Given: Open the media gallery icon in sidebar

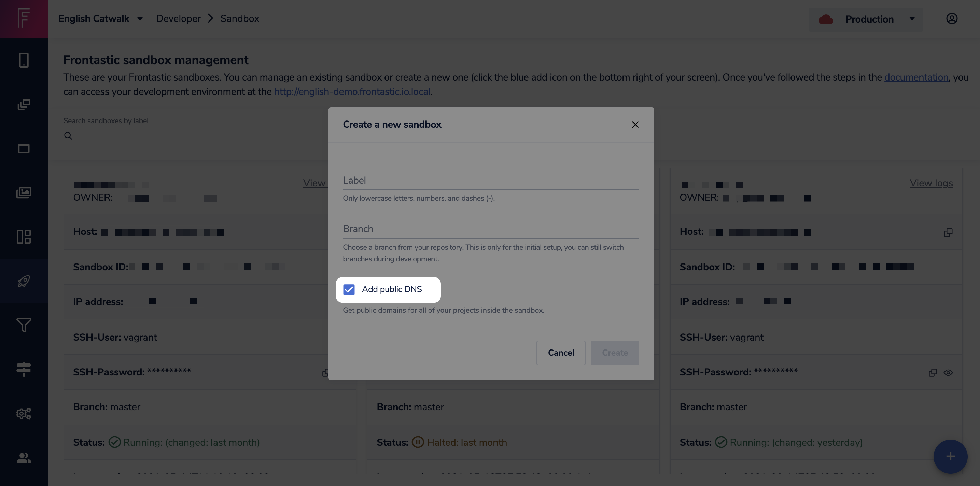Looking at the screenshot, I should point(24,192).
